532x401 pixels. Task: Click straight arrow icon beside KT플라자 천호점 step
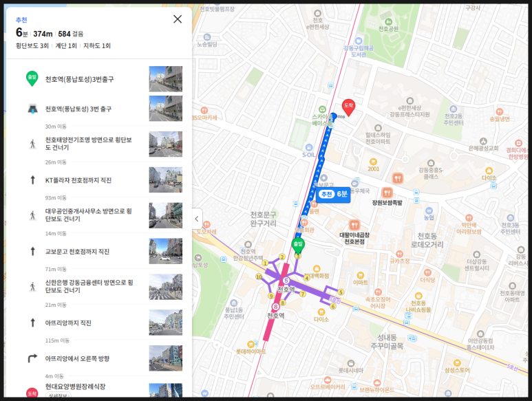coord(32,180)
